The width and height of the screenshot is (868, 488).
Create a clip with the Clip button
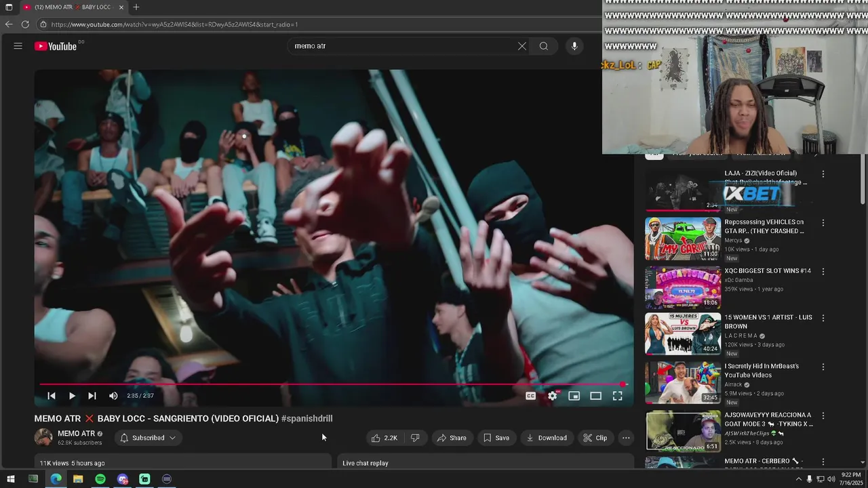[x=595, y=438]
